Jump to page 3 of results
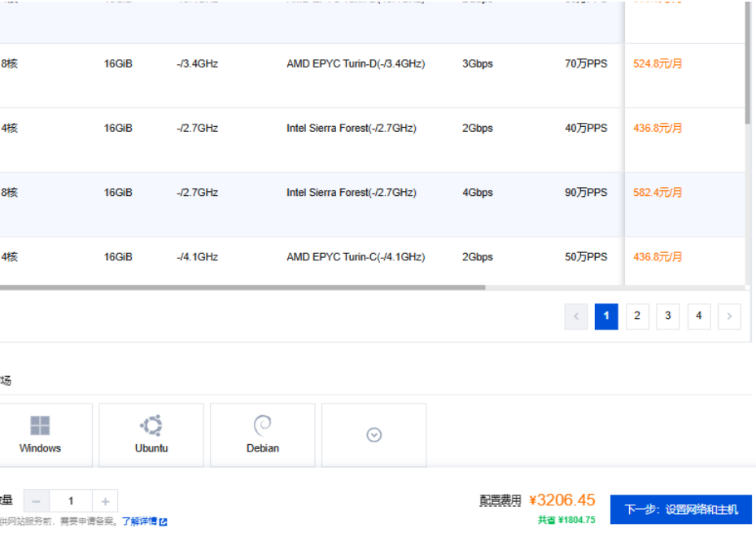 click(668, 316)
